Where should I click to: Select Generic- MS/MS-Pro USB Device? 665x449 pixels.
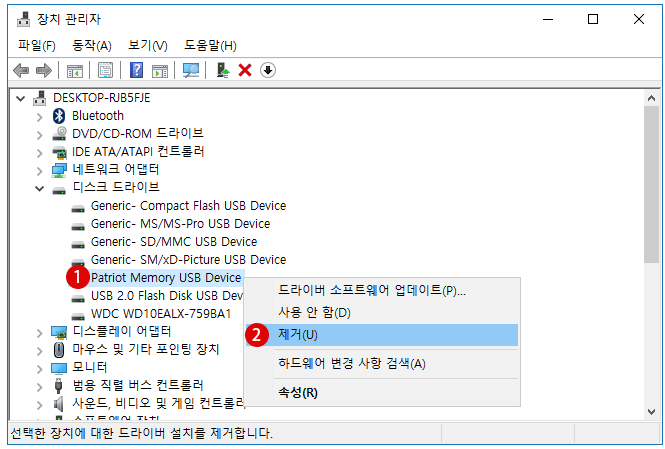(180, 223)
